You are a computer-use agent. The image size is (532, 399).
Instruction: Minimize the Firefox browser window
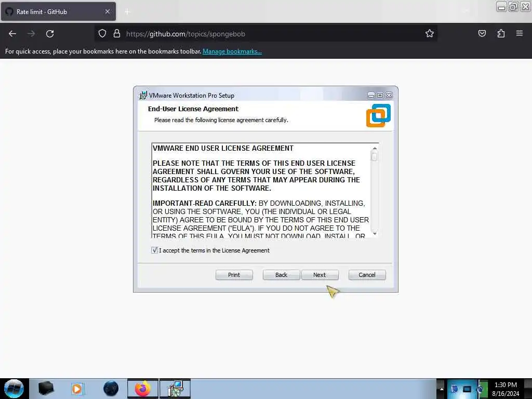coord(501,7)
